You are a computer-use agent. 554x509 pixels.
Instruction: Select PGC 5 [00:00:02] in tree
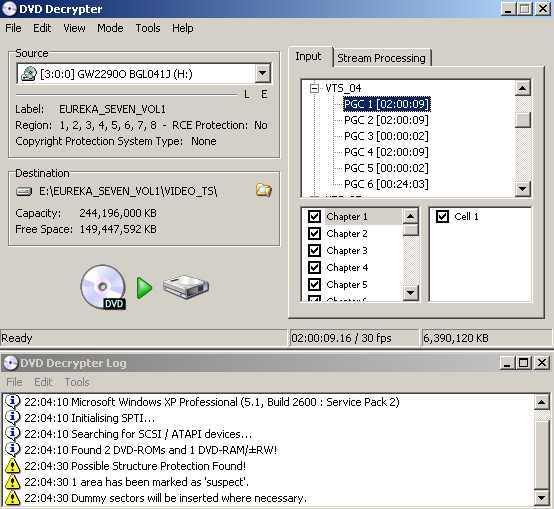386,168
